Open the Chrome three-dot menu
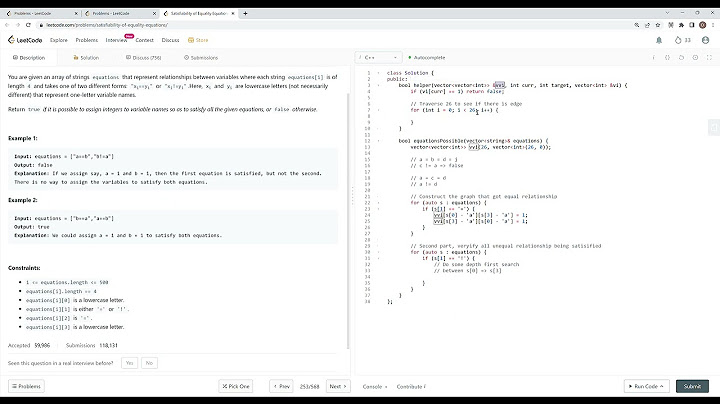 713,25
